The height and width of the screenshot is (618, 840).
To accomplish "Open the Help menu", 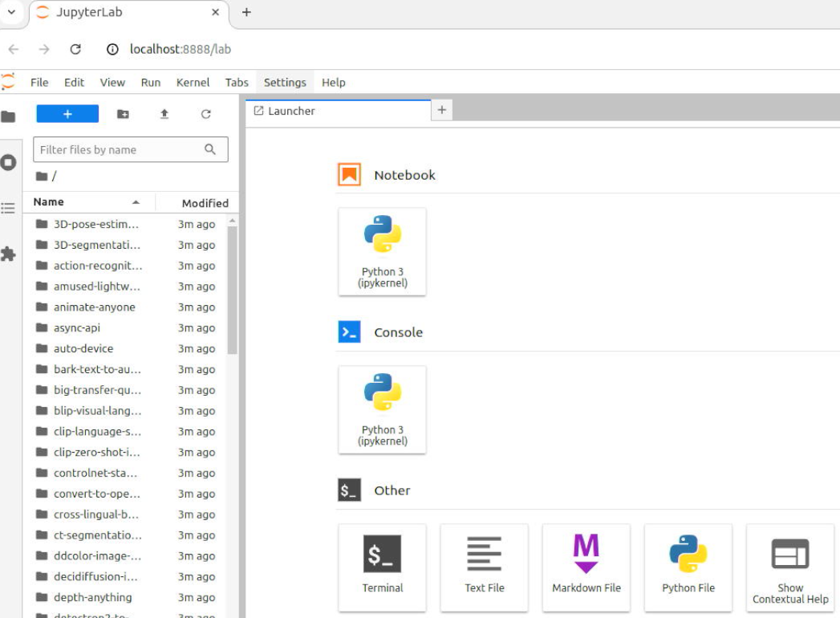I will (x=333, y=82).
